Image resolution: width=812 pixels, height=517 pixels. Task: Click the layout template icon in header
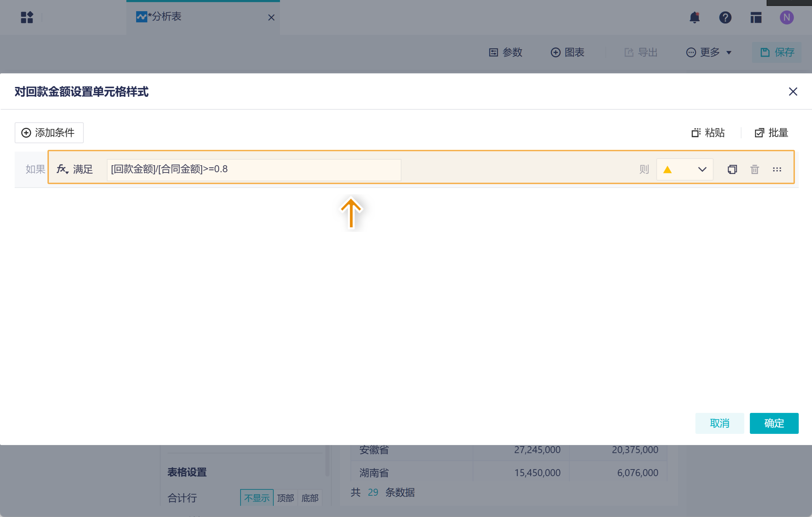coord(756,17)
